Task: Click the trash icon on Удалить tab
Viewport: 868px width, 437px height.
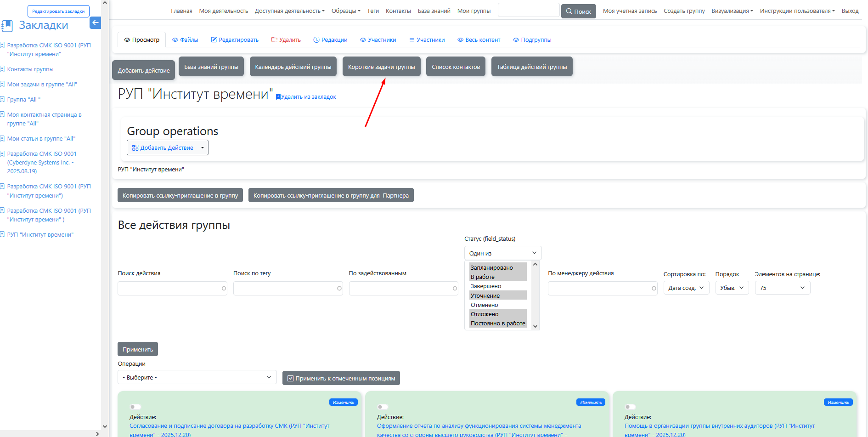Action: (x=274, y=40)
